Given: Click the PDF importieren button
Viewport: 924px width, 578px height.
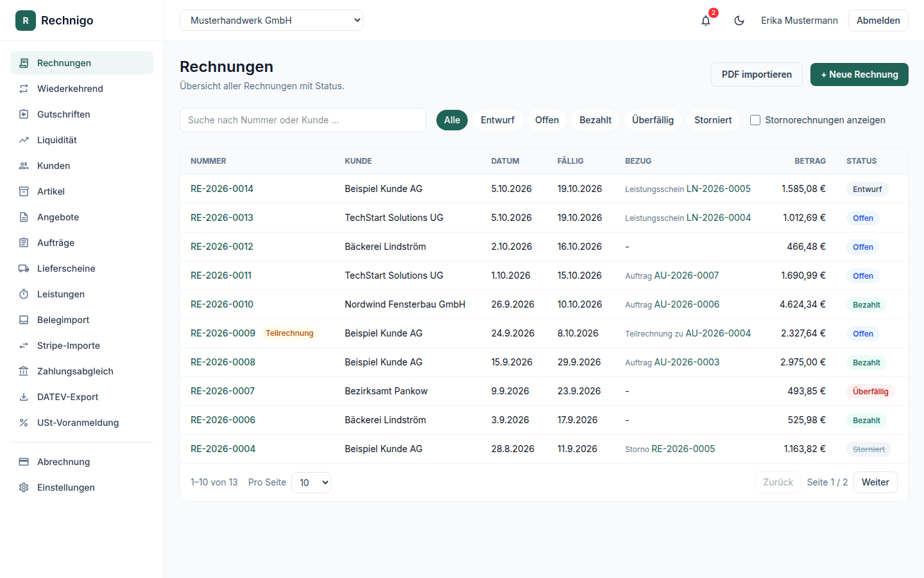Looking at the screenshot, I should point(757,74).
